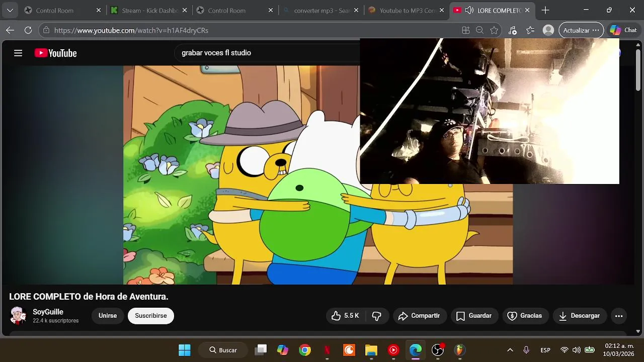Open the clock and date calendar
The height and width of the screenshot is (362, 644).
(x=618, y=350)
